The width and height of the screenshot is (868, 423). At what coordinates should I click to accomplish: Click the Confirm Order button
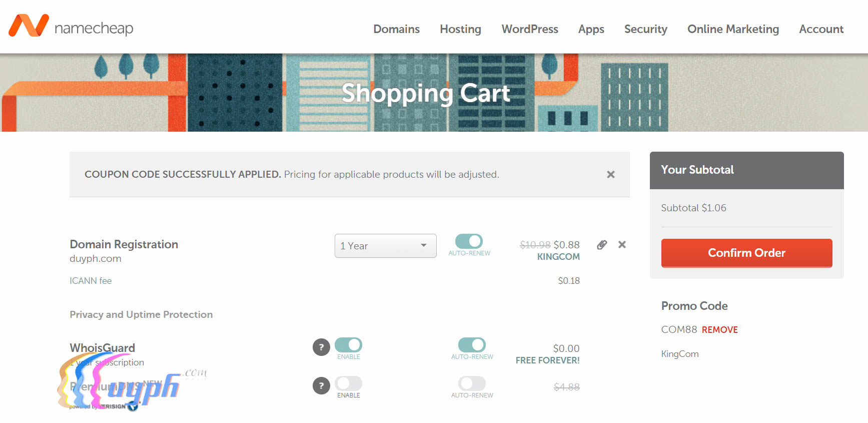coord(746,253)
